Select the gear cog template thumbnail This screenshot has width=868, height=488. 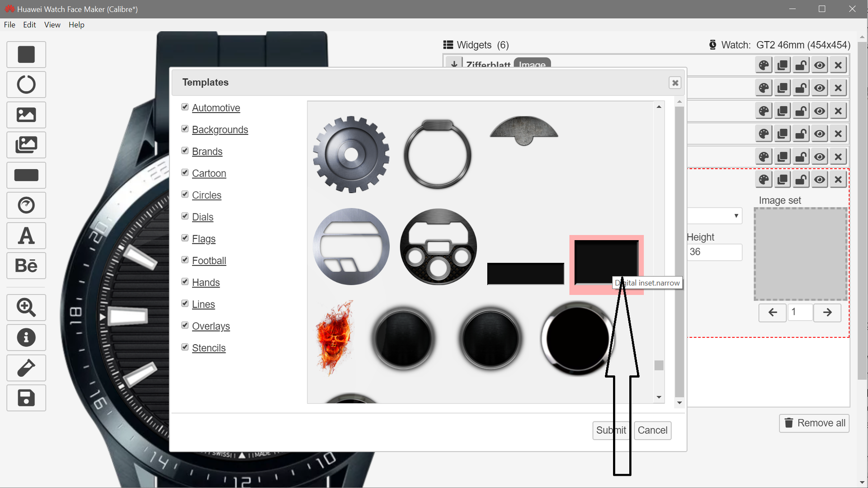pyautogui.click(x=351, y=154)
